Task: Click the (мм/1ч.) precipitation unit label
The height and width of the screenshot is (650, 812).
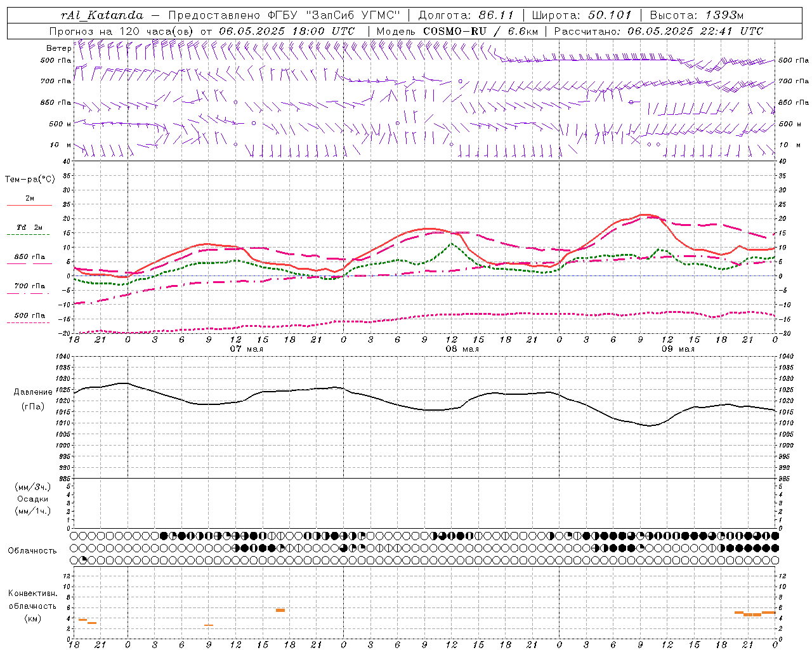Action: (33, 511)
